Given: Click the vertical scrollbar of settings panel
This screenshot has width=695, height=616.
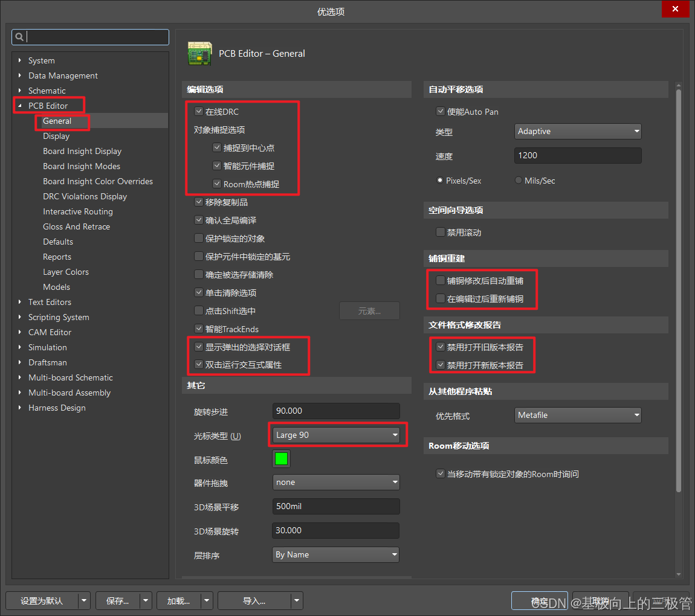Looking at the screenshot, I should tap(679, 290).
